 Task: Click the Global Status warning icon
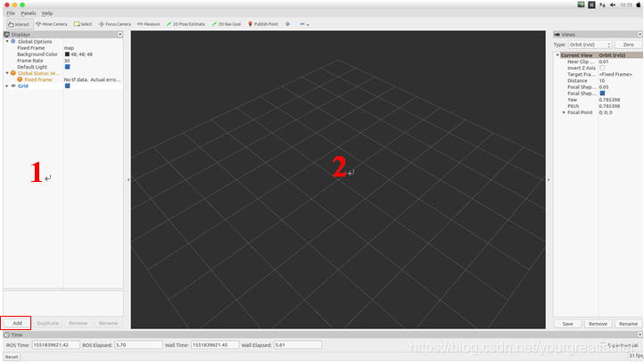point(13,73)
